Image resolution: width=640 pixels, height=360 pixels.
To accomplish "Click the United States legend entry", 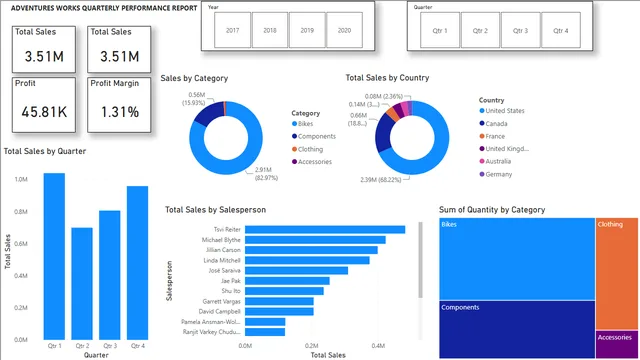I will pyautogui.click(x=502, y=111).
